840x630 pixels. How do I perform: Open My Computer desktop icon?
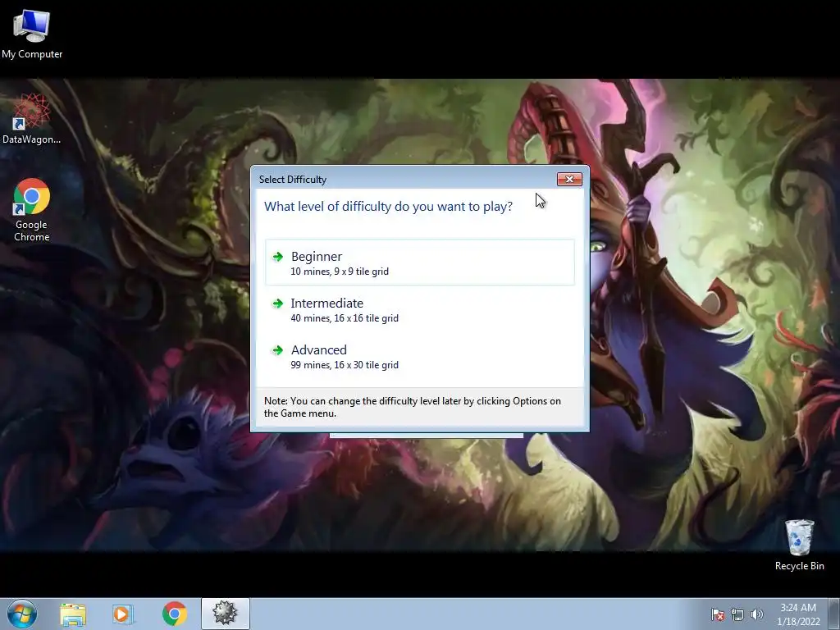tap(32, 34)
